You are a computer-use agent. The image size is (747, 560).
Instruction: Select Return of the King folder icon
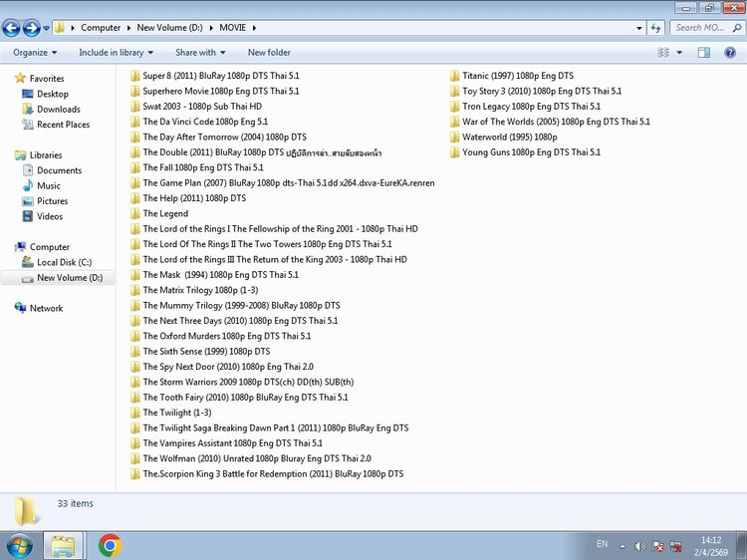pyautogui.click(x=134, y=259)
